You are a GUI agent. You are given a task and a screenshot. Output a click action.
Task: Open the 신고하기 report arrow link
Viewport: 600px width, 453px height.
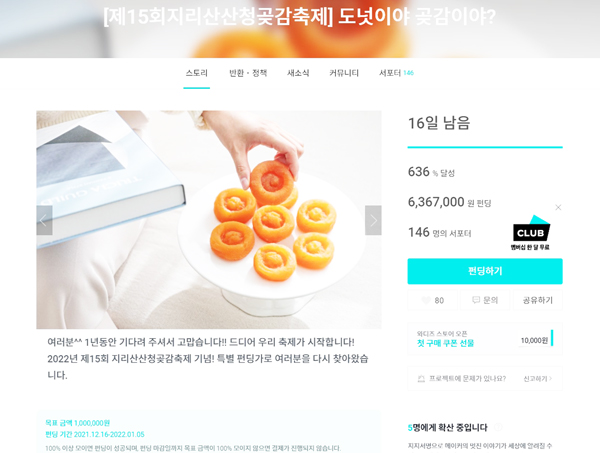tap(538, 379)
